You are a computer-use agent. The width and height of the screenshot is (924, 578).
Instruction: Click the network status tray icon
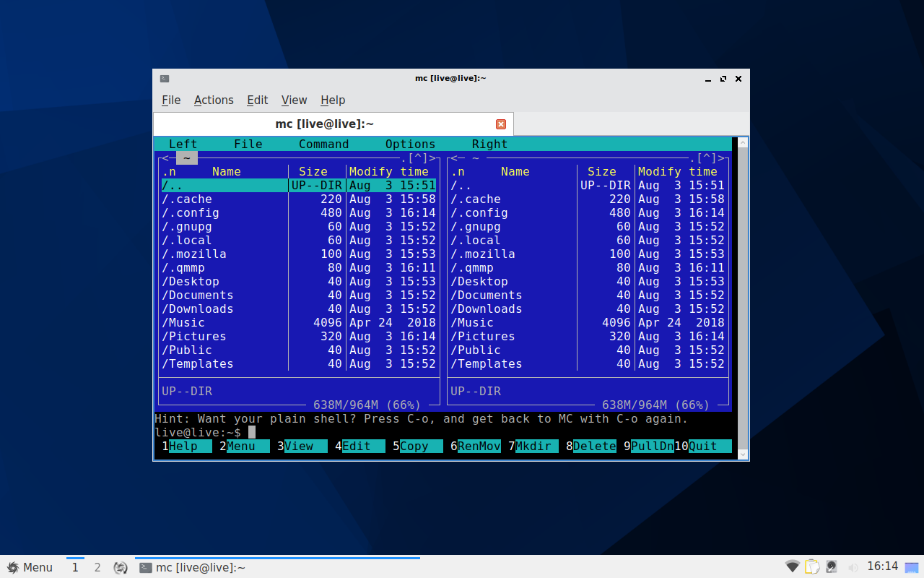(x=793, y=566)
